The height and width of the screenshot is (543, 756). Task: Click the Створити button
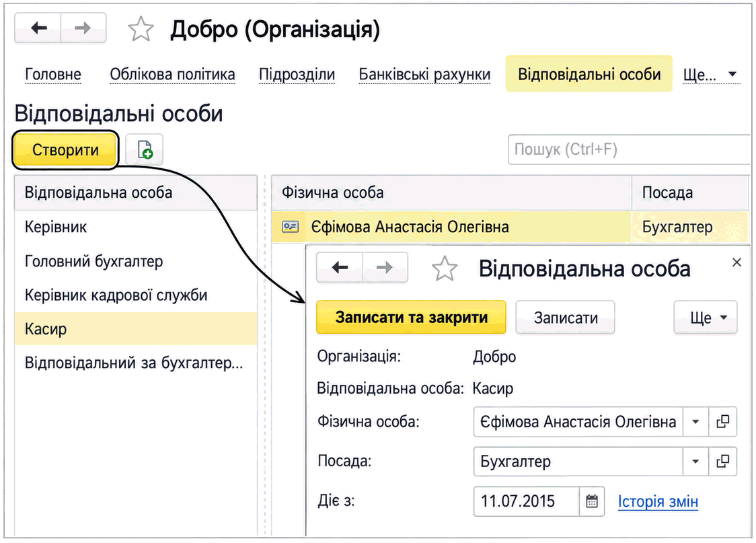point(65,149)
